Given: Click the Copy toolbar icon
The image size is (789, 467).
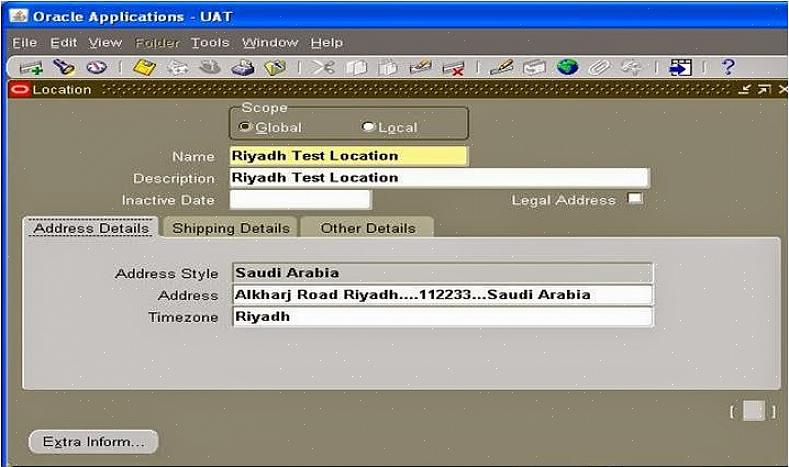Looking at the screenshot, I should 356,67.
